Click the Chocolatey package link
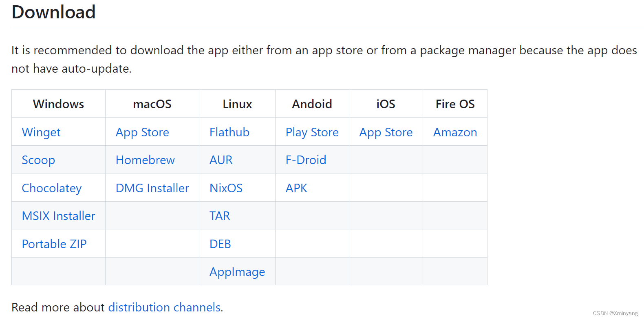The width and height of the screenshot is (644, 320). coord(52,188)
